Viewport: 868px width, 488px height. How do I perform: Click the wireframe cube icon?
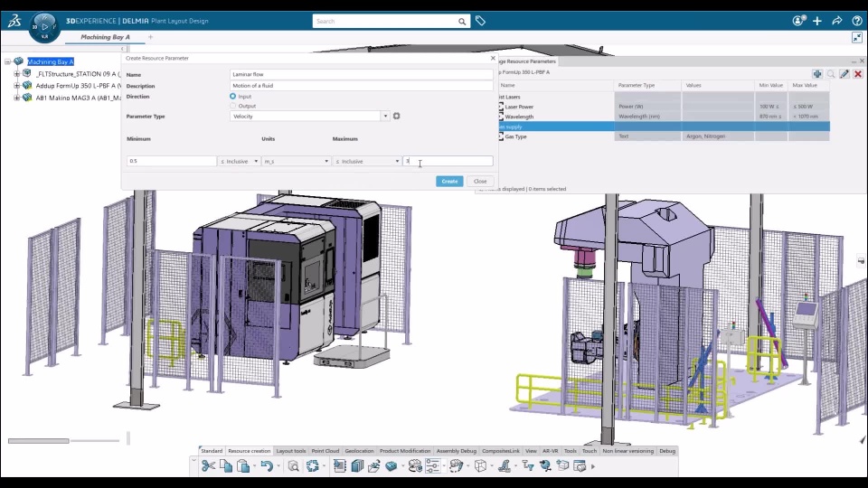pos(480,466)
